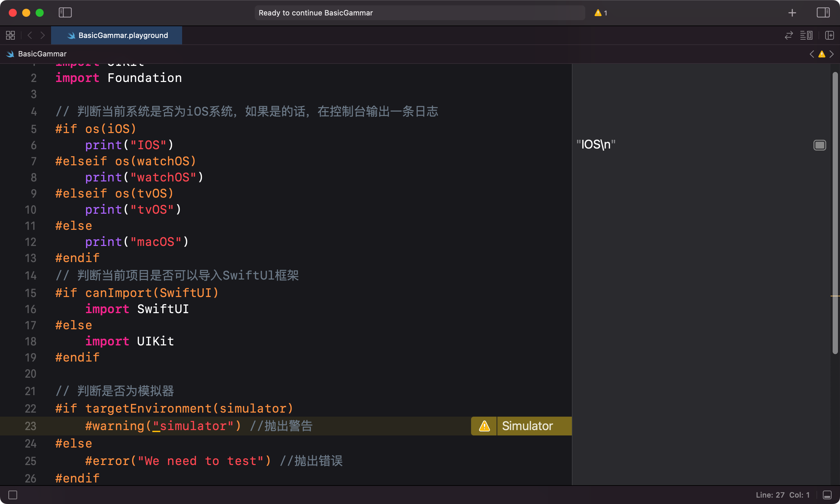Click '#if canImport(SwiftUI)' on line 15

(137, 293)
